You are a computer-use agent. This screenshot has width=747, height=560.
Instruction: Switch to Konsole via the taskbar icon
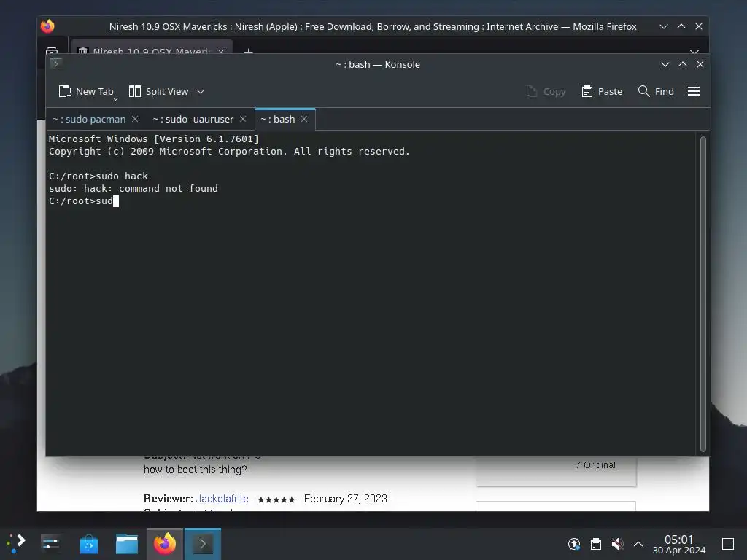pyautogui.click(x=203, y=543)
